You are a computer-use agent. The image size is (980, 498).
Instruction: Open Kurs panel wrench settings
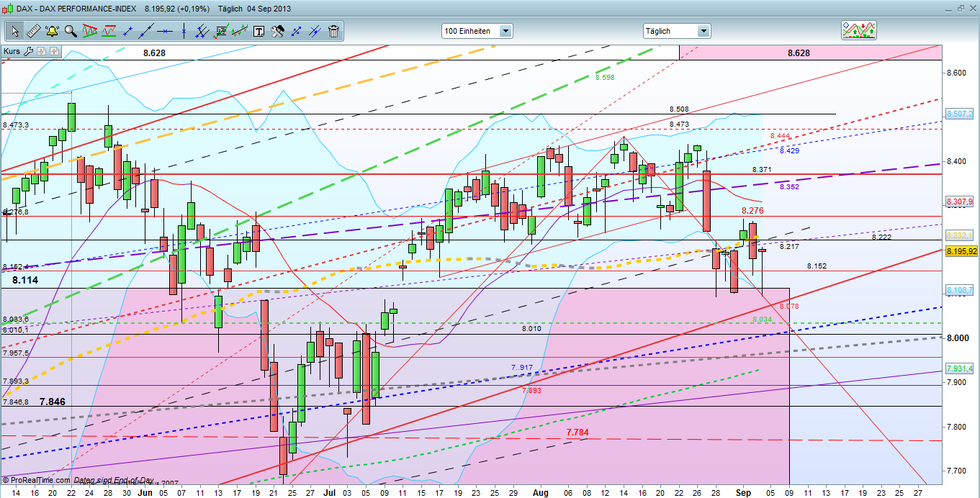point(29,51)
